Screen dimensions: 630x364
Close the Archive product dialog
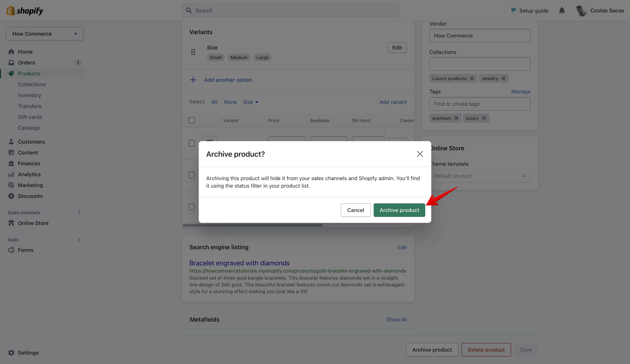420,154
